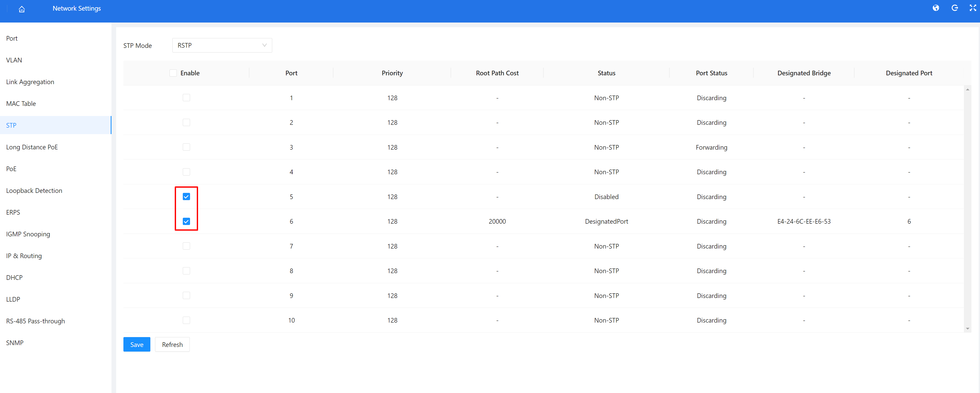Uncheck the Enable checkbox for port 5
This screenshot has height=393, width=980.
186,196
